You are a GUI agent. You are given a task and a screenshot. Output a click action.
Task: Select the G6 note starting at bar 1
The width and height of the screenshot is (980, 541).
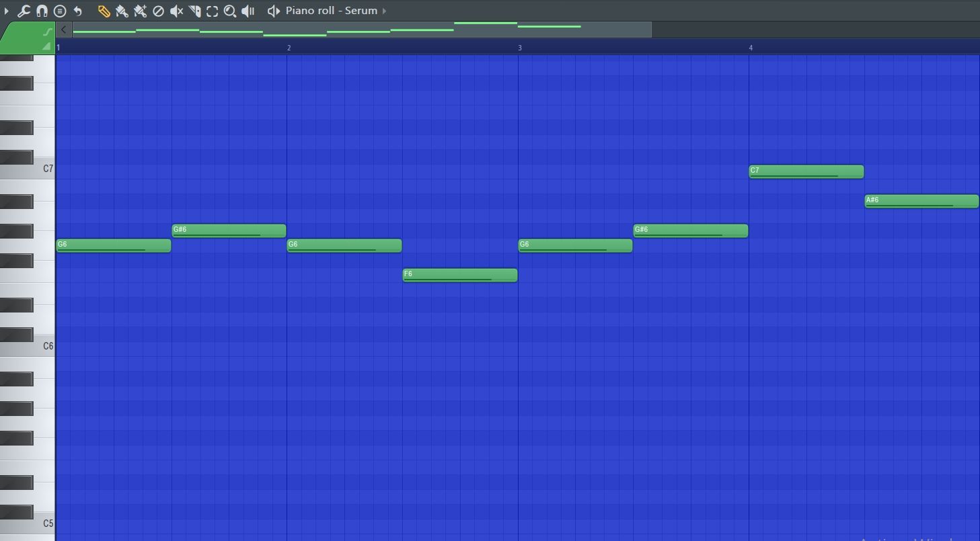(x=114, y=246)
